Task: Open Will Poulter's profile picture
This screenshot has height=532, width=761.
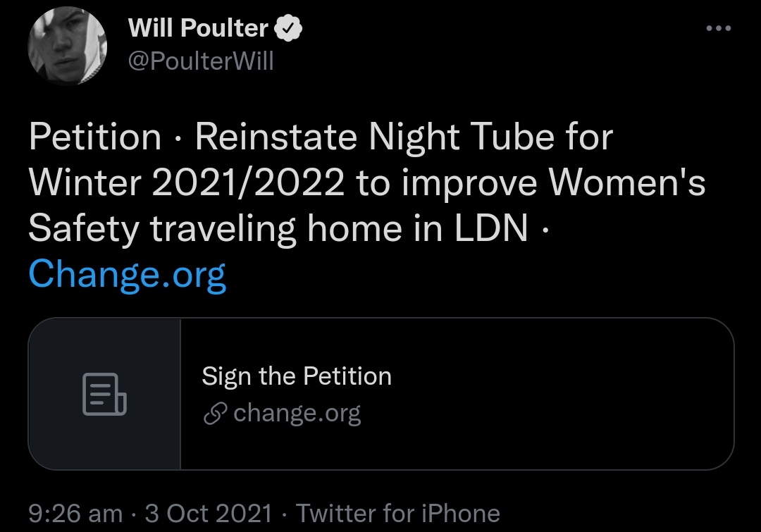Action: [67, 47]
